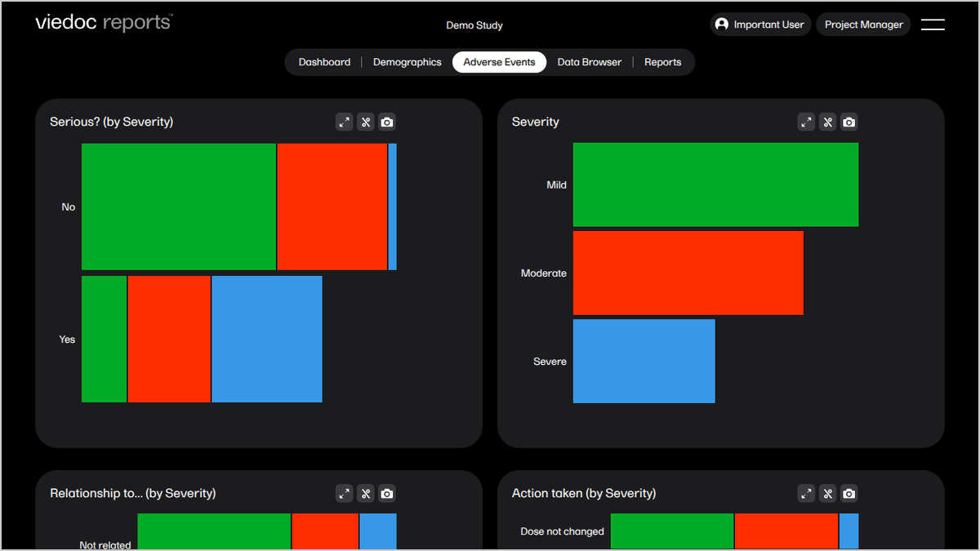The height and width of the screenshot is (551, 980).
Task: Click blue segment of the Yes row
Action: coord(267,339)
